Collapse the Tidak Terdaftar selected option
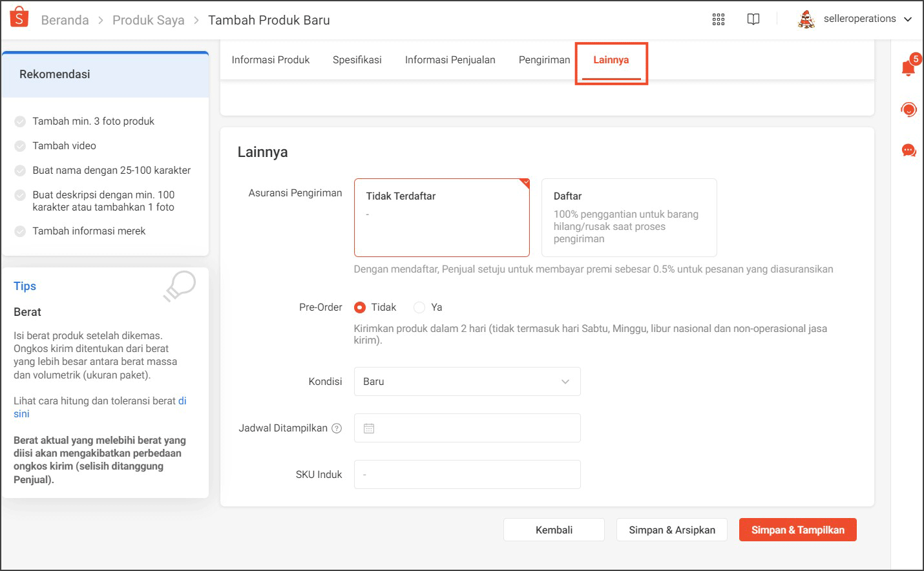The width and height of the screenshot is (924, 571). (441, 218)
